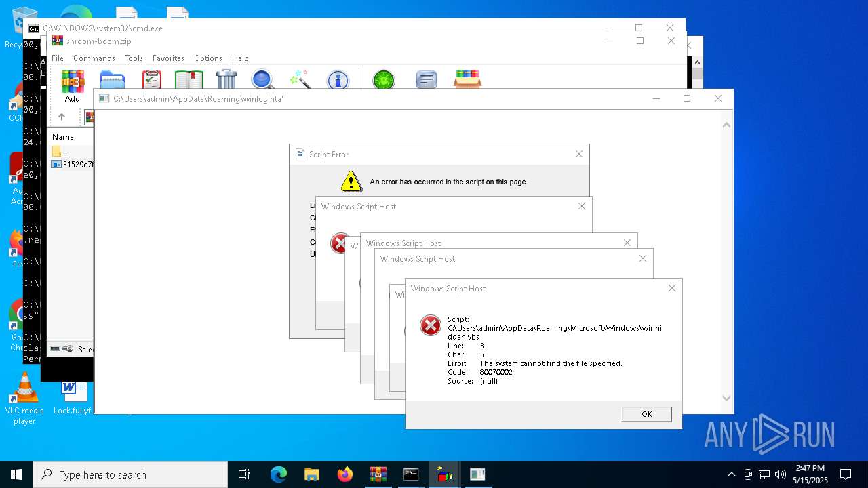
Task: Switch to WinRAR via the taskbar icon
Action: (x=378, y=474)
